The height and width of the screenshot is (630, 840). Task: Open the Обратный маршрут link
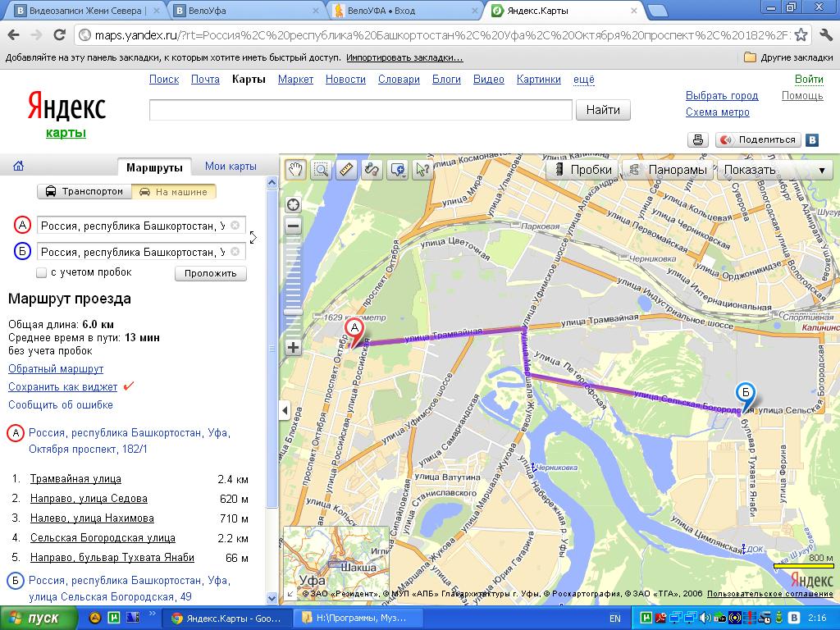tap(56, 368)
